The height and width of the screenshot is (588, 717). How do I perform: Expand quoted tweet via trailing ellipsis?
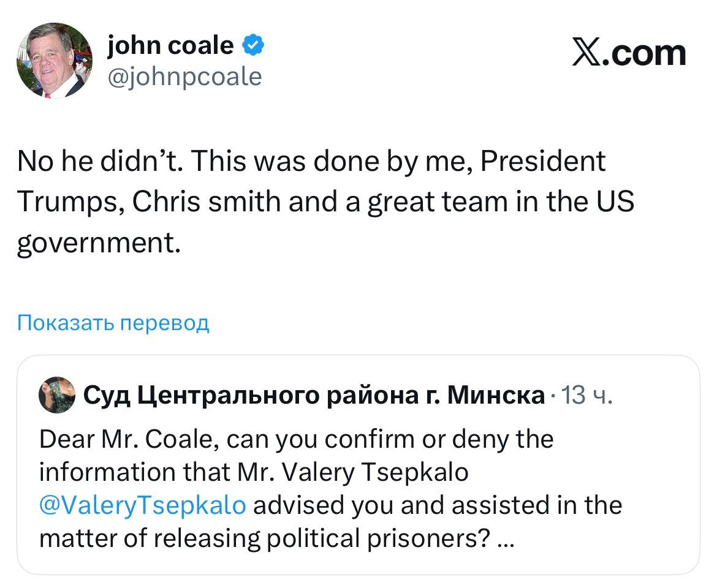pyautogui.click(x=506, y=538)
